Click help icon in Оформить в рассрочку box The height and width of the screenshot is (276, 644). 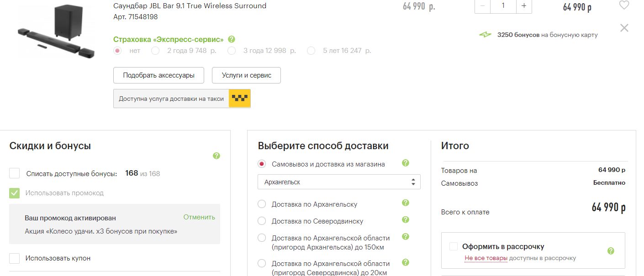(611, 251)
